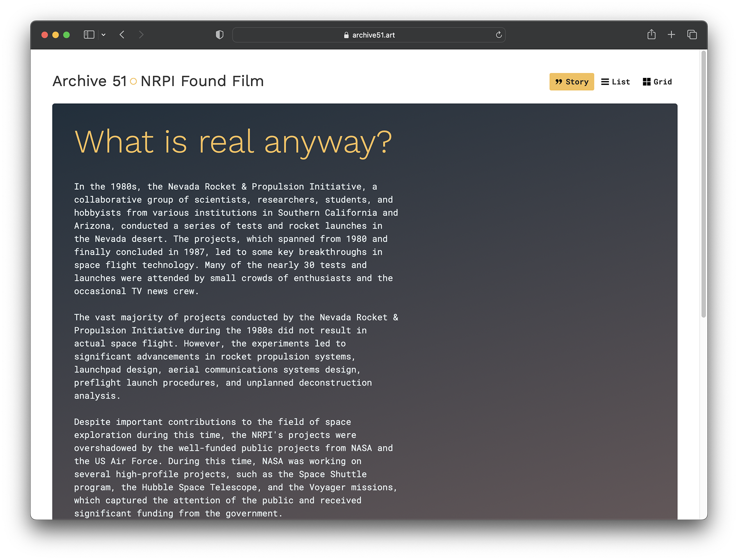Click paragraph starting 'In the 1980s'
Viewport: 738px width, 560px height.
(x=236, y=239)
